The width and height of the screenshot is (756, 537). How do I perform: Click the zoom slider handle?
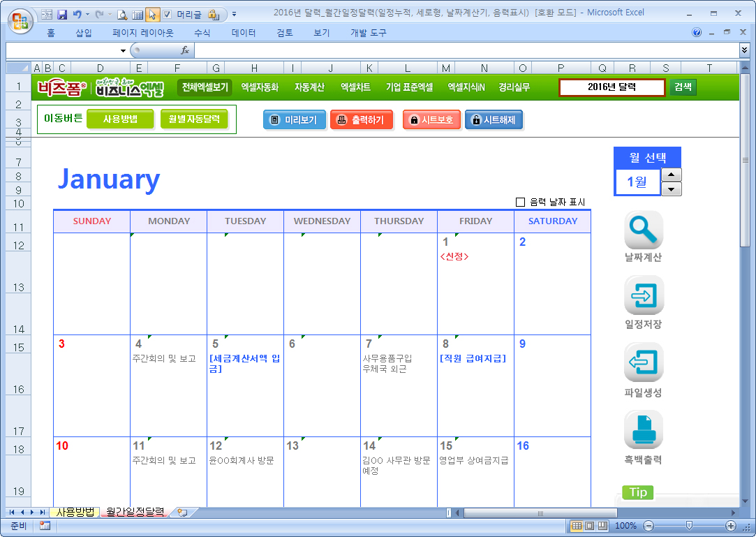pyautogui.click(x=690, y=526)
